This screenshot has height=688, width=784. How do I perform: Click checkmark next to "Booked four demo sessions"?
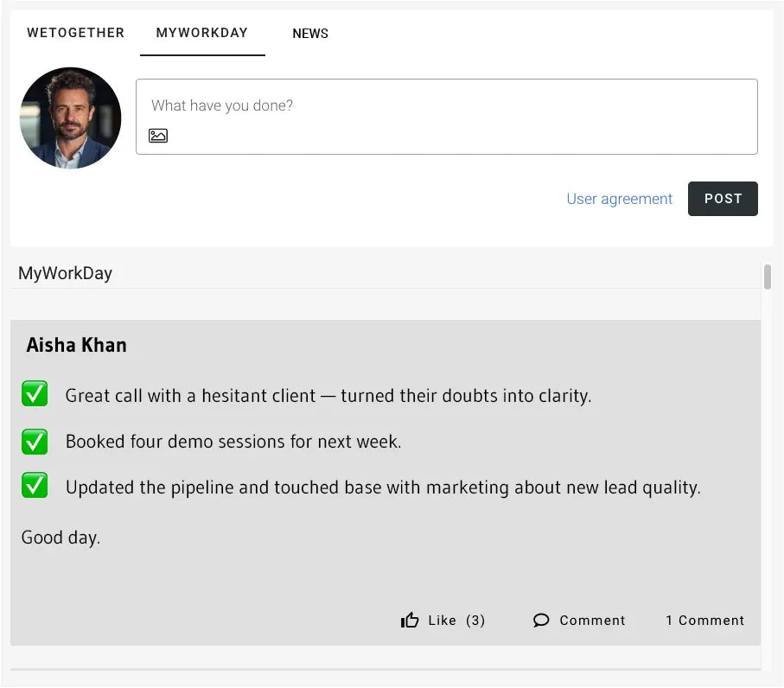(35, 442)
